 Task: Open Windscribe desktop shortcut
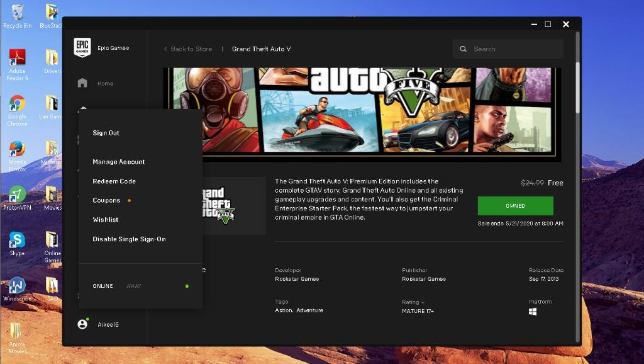coord(17,290)
